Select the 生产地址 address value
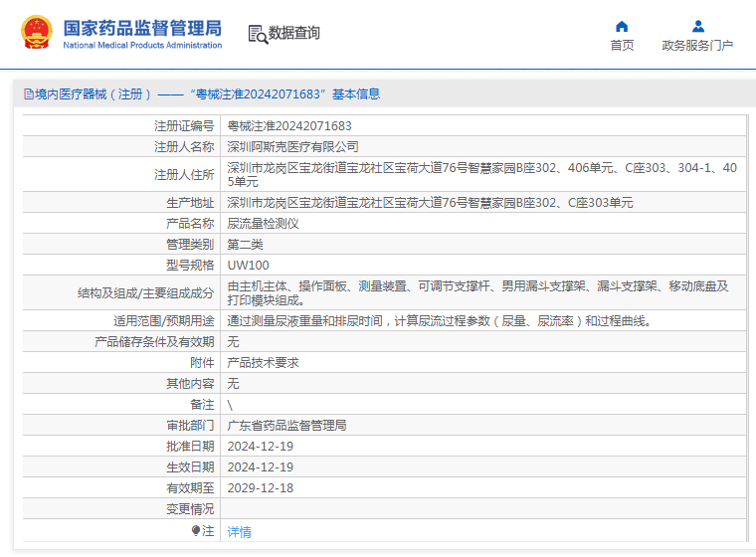 coord(430,203)
